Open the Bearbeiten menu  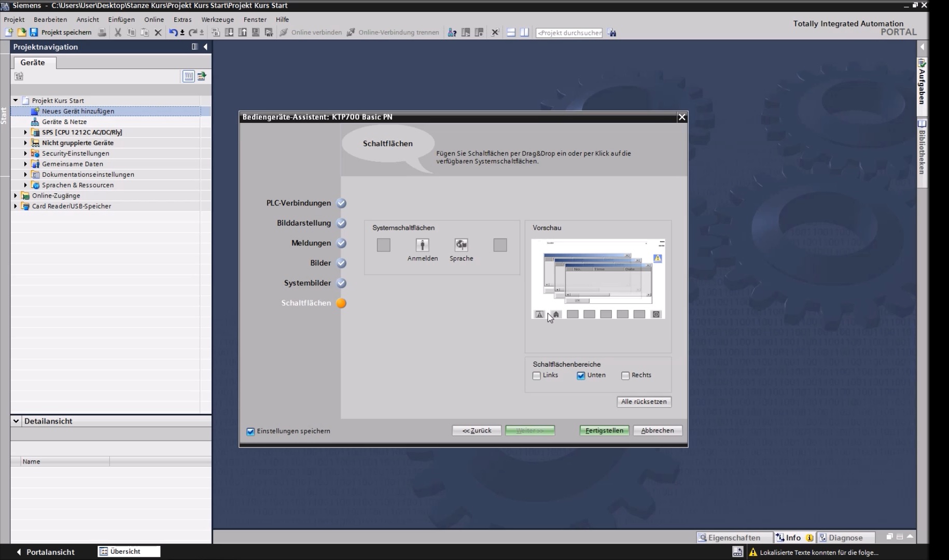50,19
